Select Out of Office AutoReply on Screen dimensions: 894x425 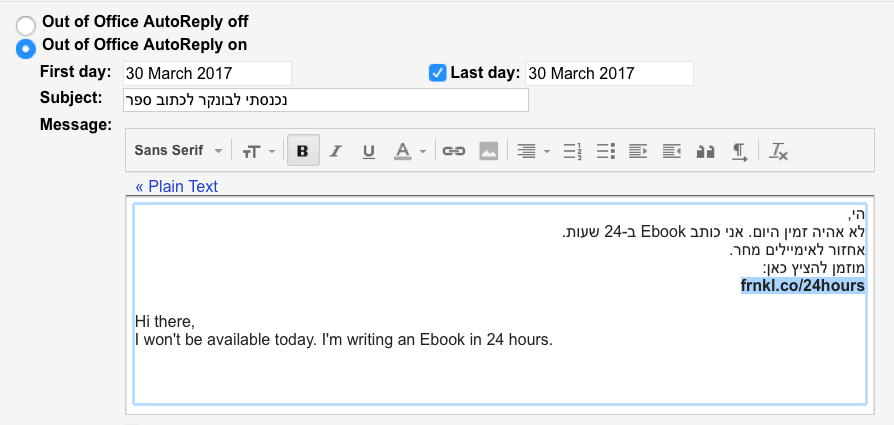pyautogui.click(x=26, y=47)
